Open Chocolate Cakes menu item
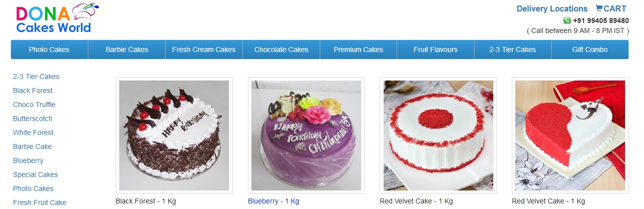This screenshot has height=209, width=644. click(x=281, y=49)
